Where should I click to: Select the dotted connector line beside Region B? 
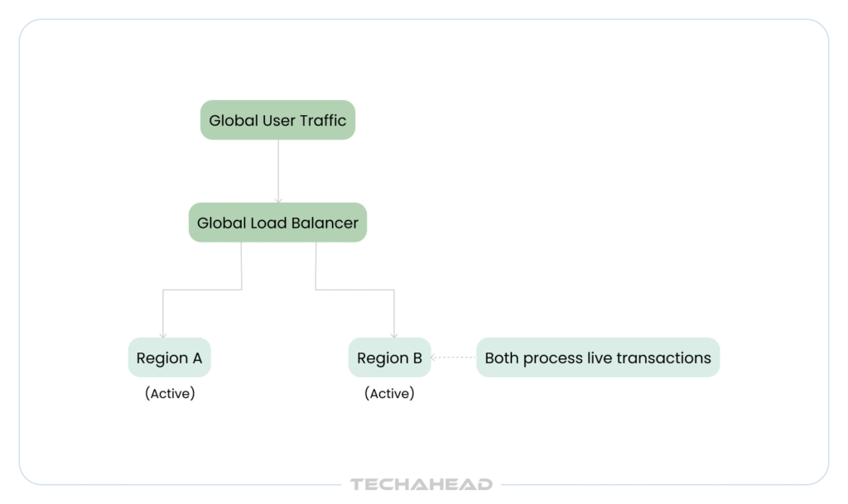[455, 357]
